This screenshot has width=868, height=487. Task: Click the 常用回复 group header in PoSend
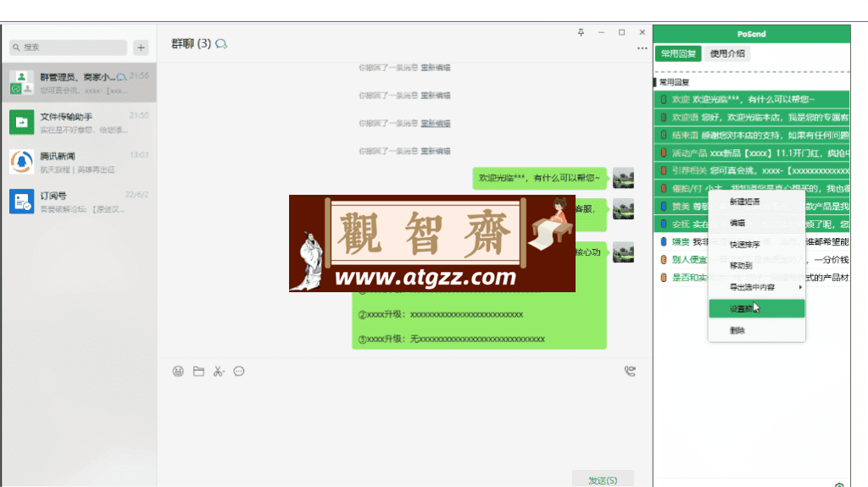(x=674, y=82)
